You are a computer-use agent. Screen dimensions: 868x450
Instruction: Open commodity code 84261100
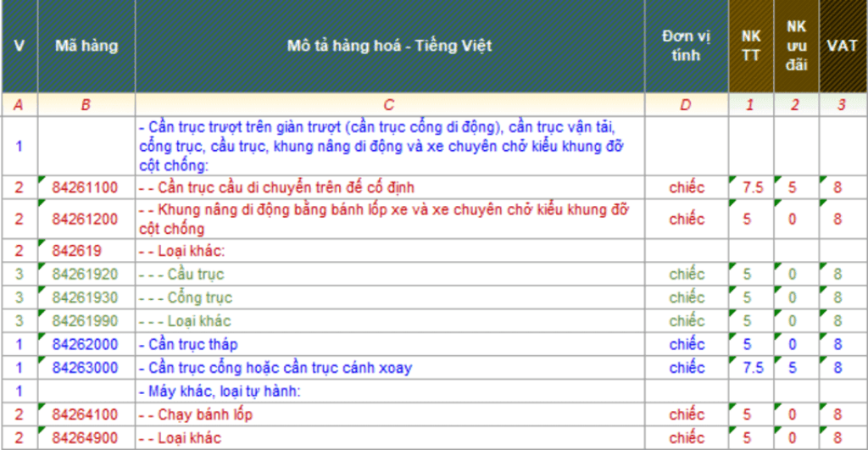pyautogui.click(x=86, y=187)
